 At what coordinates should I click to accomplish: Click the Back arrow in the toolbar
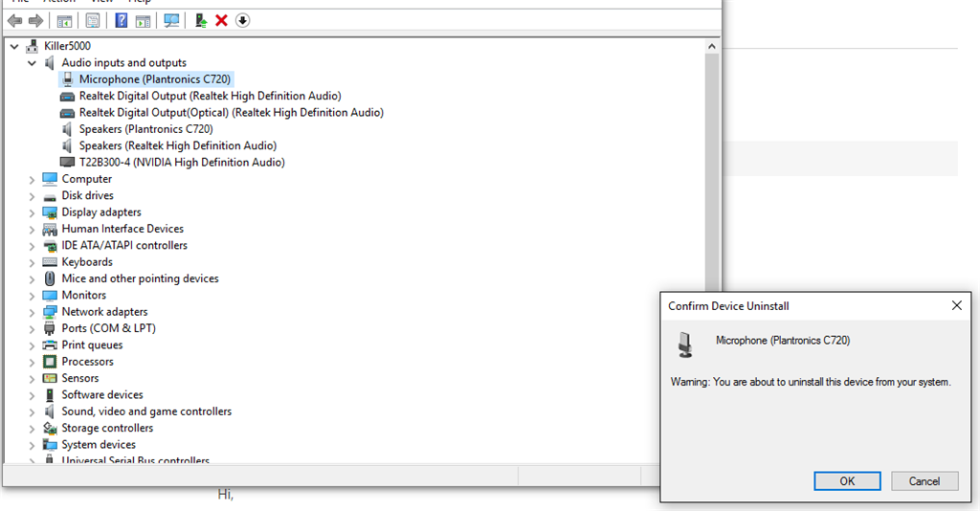point(15,21)
